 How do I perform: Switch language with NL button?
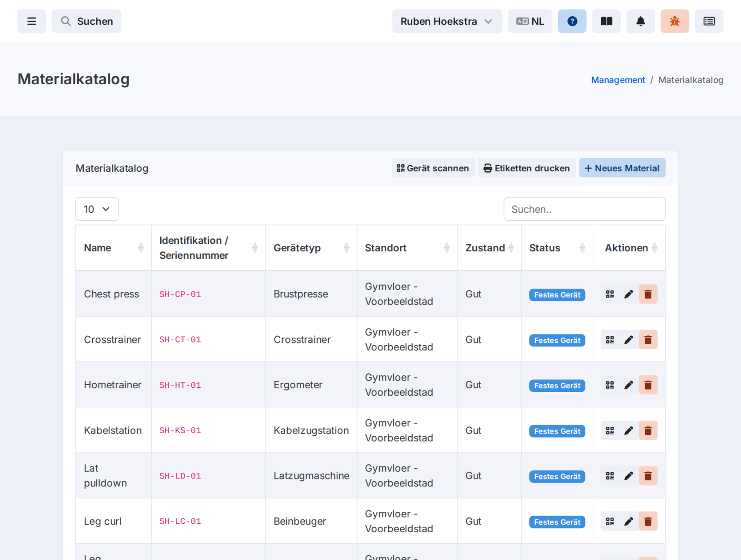pos(530,21)
